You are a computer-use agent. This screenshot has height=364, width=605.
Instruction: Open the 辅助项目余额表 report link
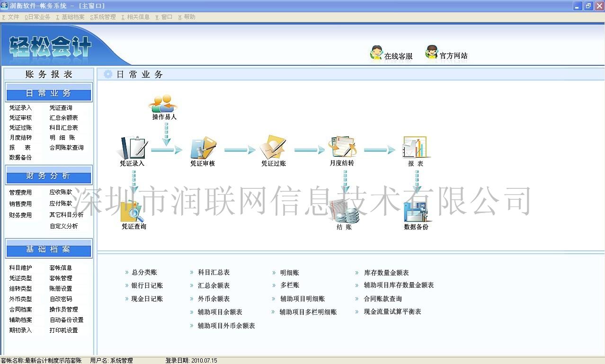220,312
